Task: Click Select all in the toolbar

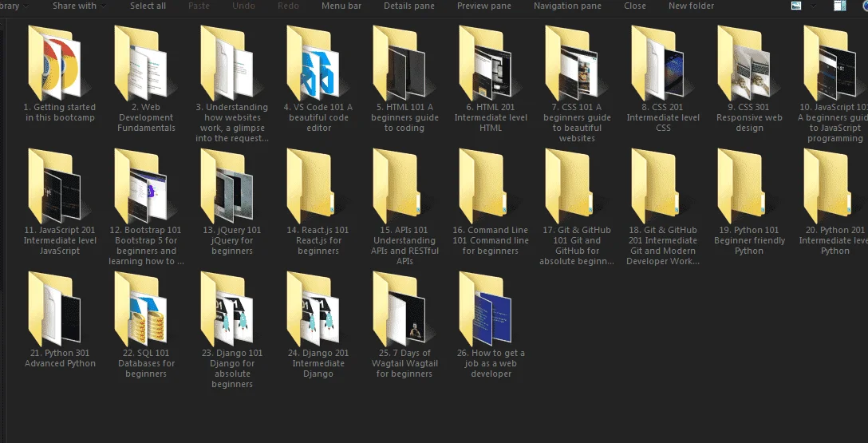Action: tap(148, 6)
